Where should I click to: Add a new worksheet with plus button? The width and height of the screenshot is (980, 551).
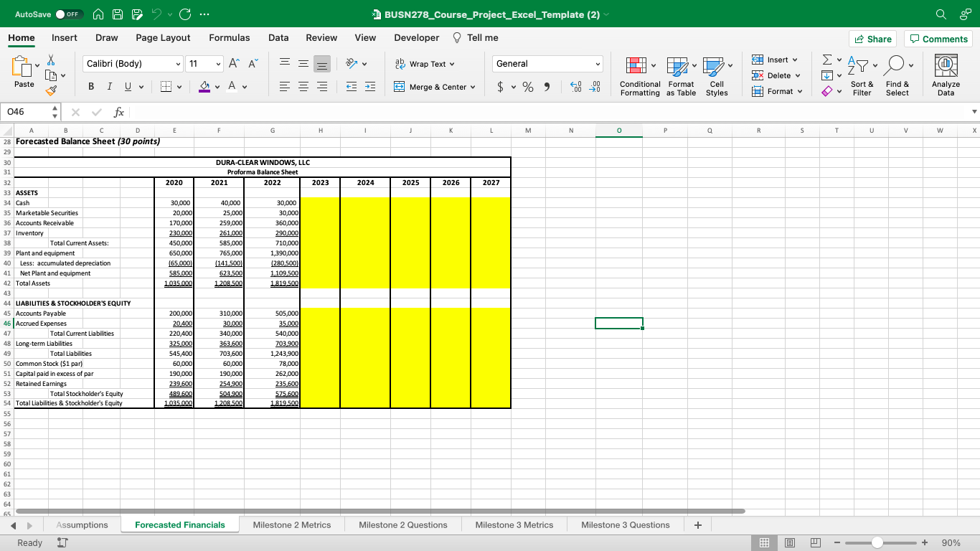(x=697, y=524)
